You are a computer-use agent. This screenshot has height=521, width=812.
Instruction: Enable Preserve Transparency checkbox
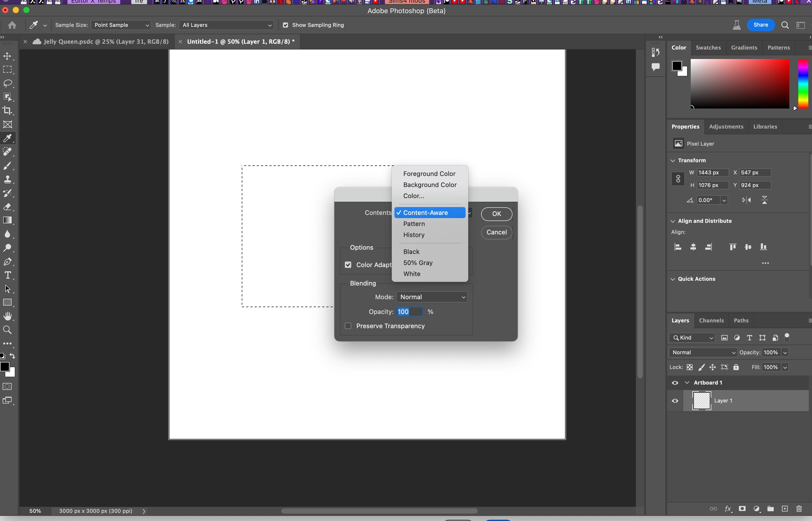(348, 326)
